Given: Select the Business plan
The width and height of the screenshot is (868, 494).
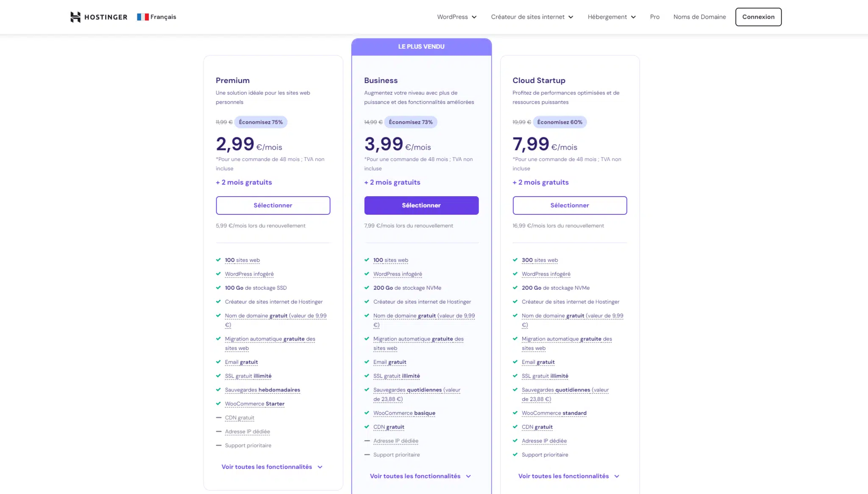Looking at the screenshot, I should pos(421,205).
